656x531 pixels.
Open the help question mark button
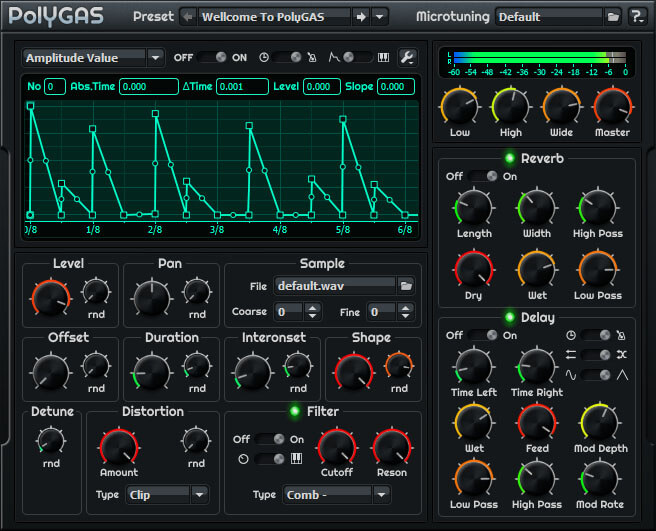point(637,17)
